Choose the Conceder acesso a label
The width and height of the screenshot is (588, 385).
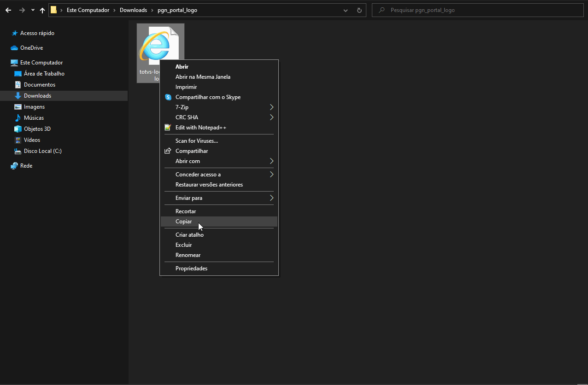point(198,175)
